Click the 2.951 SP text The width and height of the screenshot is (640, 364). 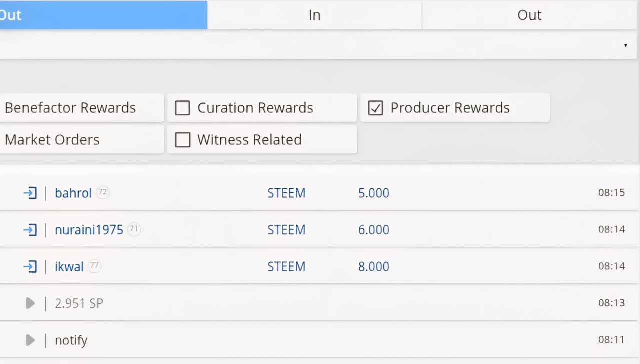coord(79,303)
